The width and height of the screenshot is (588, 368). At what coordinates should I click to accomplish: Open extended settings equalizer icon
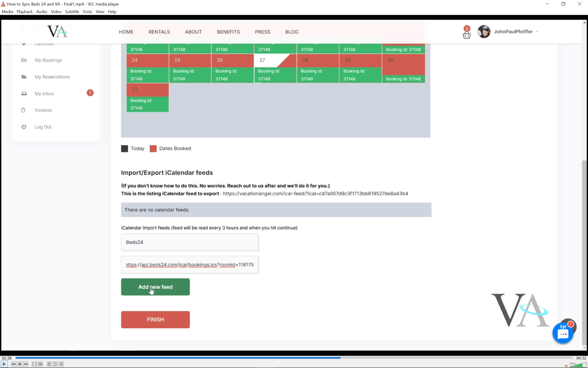coord(40,364)
